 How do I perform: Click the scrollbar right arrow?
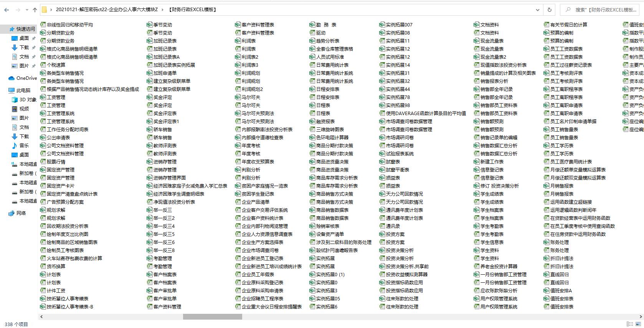point(641,317)
